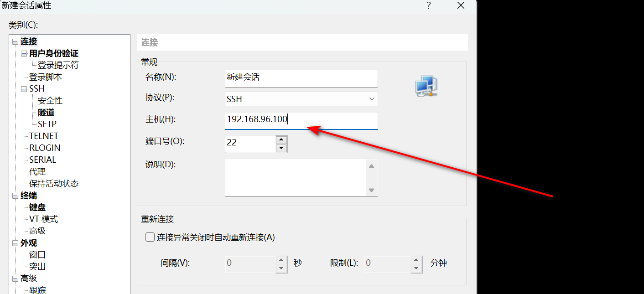Click the 名称 name input field

point(301,77)
